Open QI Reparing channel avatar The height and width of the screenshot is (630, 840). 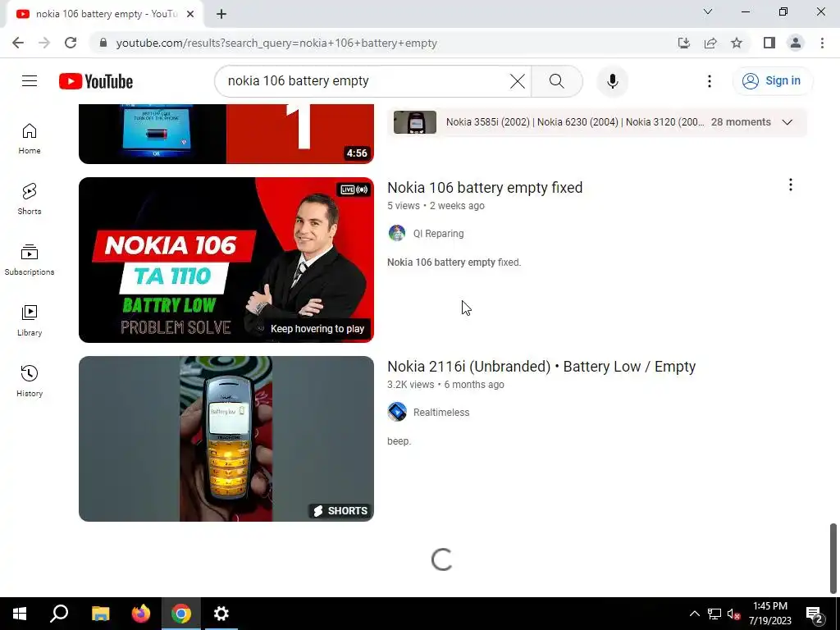tap(397, 234)
